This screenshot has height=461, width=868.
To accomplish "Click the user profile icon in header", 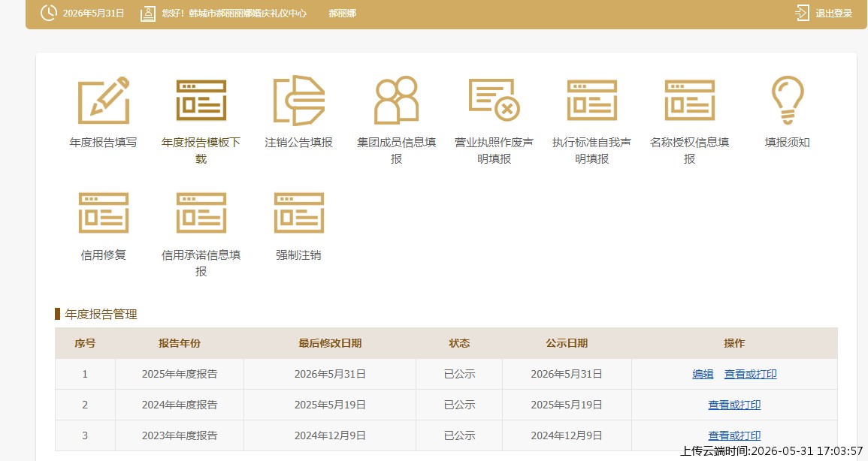I will coord(148,14).
